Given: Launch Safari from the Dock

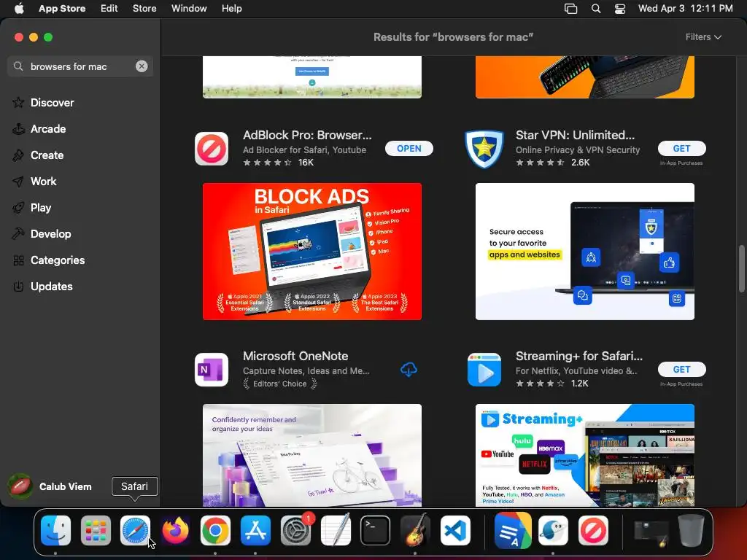Looking at the screenshot, I should point(135,530).
